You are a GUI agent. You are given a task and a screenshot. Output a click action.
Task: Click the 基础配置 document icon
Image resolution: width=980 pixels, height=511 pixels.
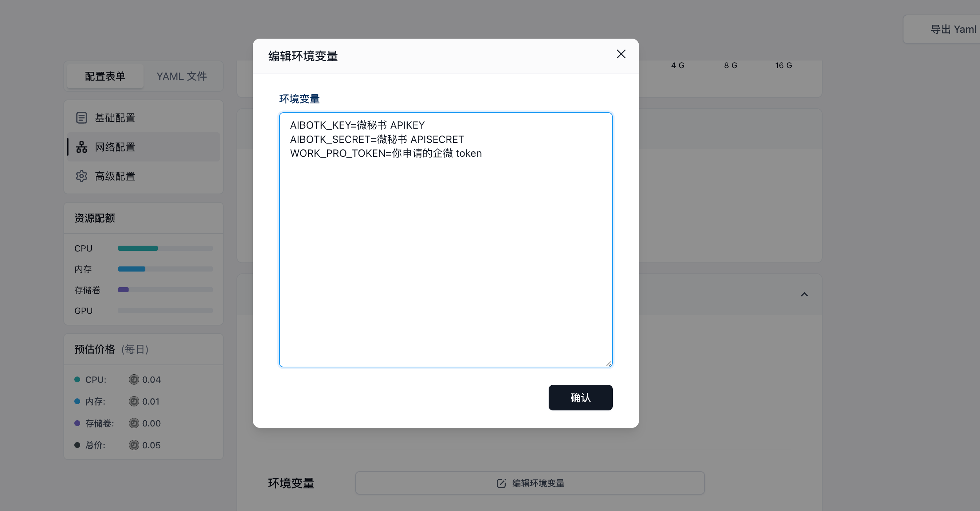tap(81, 118)
